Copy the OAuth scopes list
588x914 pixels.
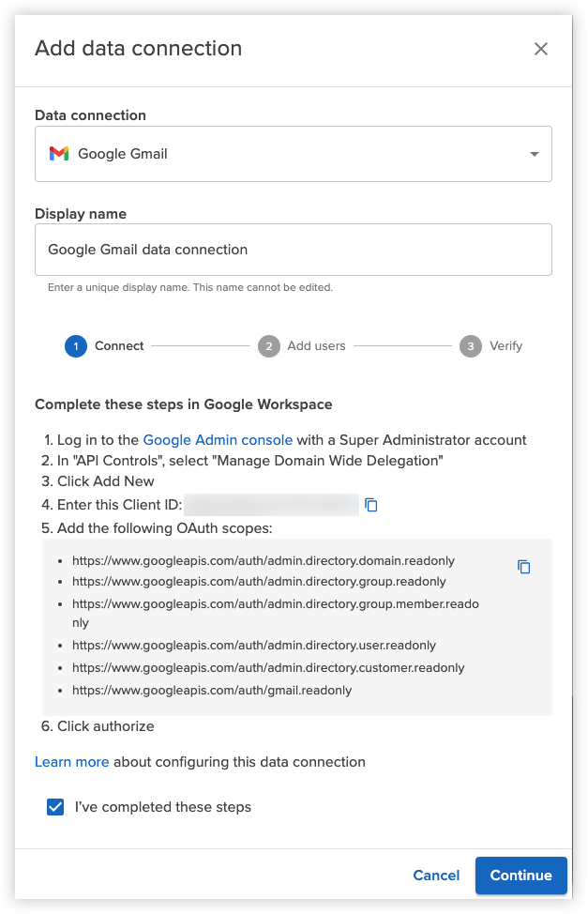[524, 567]
